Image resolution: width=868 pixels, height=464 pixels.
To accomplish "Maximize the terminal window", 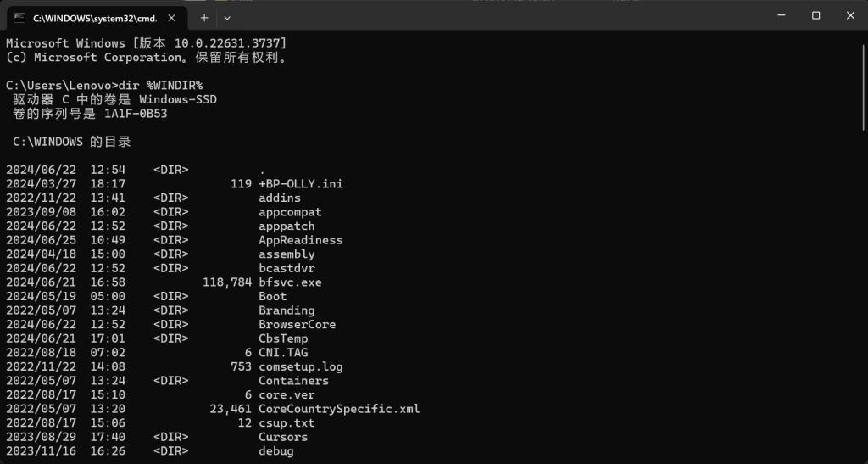I will pyautogui.click(x=815, y=15).
